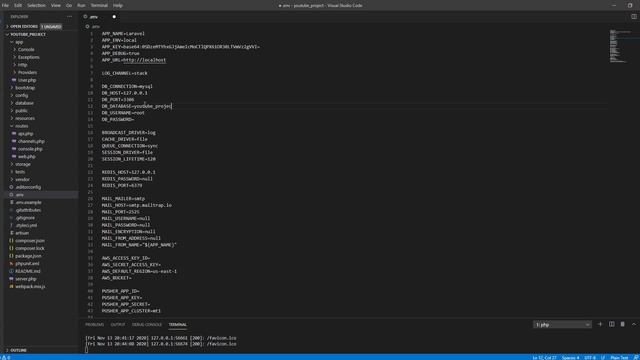Expand the Providers folder
Screen dimensions: 640x360
(27, 72)
